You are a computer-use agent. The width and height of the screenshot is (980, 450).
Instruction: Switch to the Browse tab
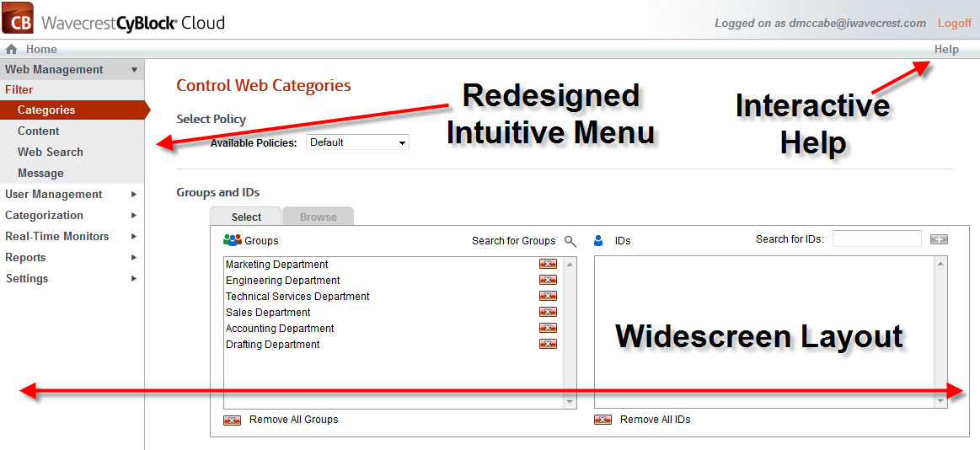point(319,217)
